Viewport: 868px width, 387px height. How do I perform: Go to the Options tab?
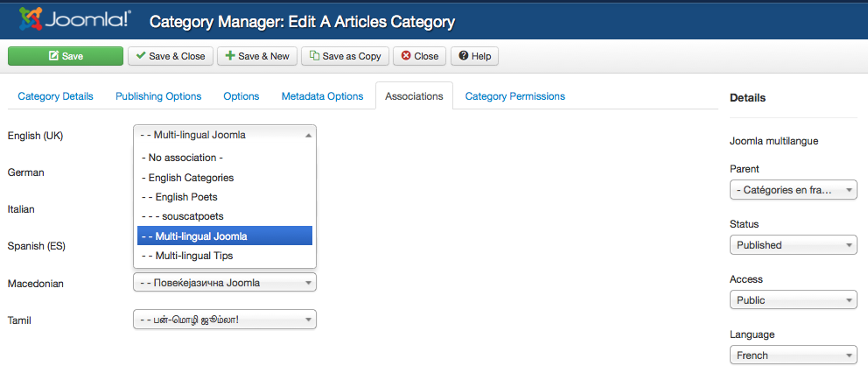point(241,96)
